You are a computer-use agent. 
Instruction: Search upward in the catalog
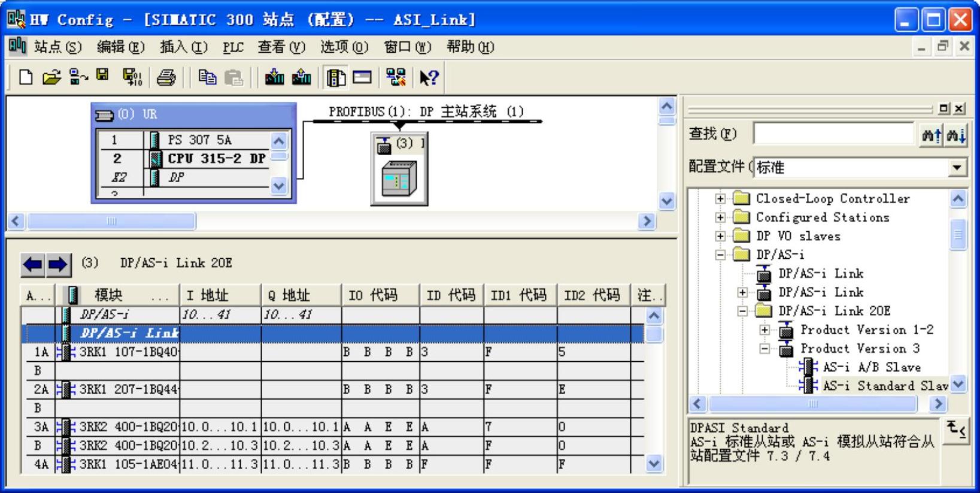coord(931,135)
